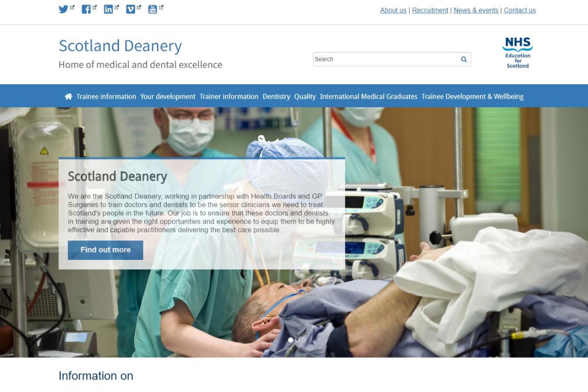Viewport: 588px width, 392px height.
Task: Open the LinkedIn social media icon
Action: [108, 9]
